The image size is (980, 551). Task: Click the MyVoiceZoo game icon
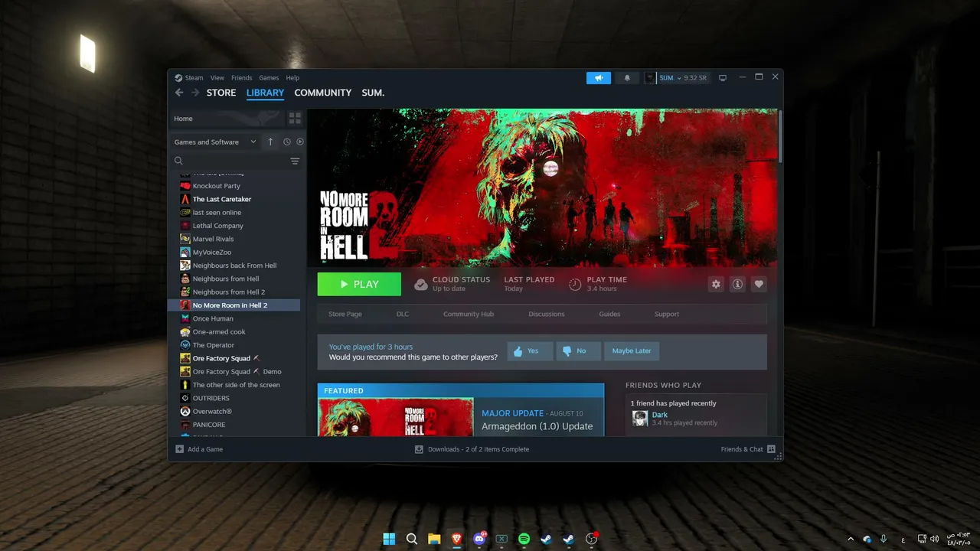tap(185, 253)
